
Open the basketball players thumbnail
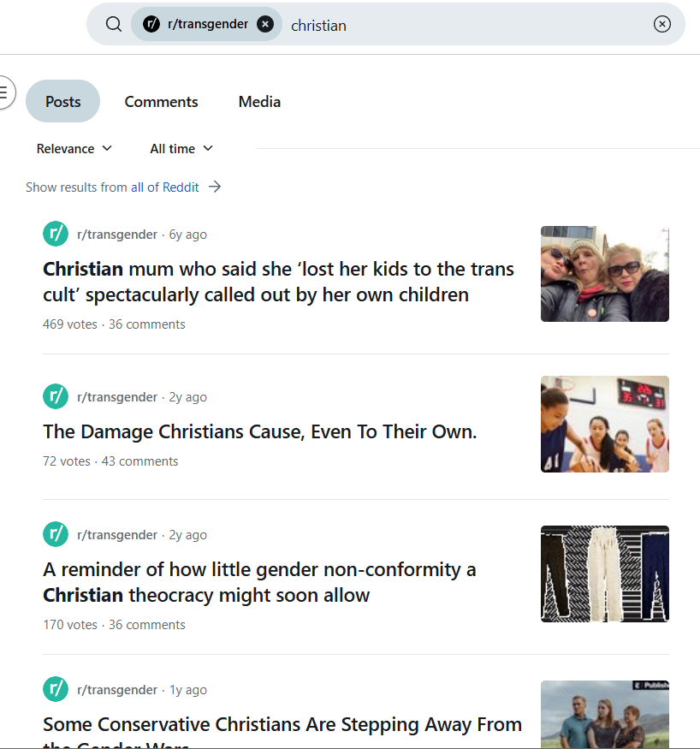click(604, 424)
